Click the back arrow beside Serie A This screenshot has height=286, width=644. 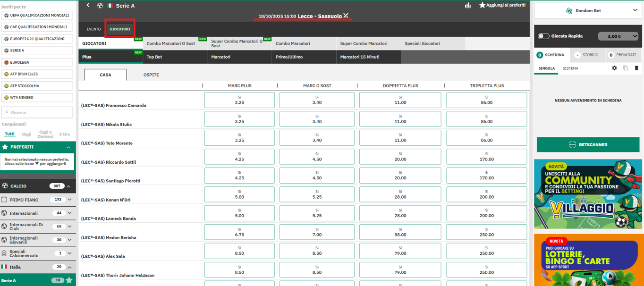click(x=88, y=6)
